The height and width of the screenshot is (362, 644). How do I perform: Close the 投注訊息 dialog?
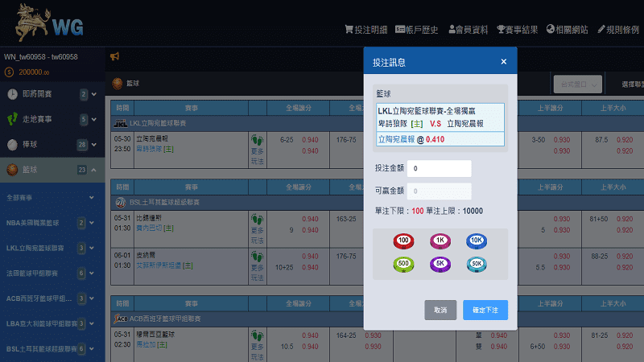[x=504, y=62]
